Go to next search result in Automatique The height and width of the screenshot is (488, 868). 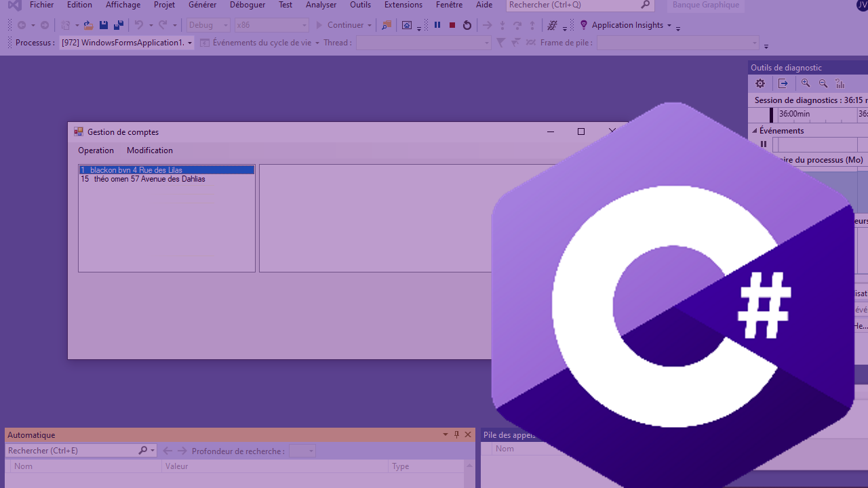[x=182, y=451]
